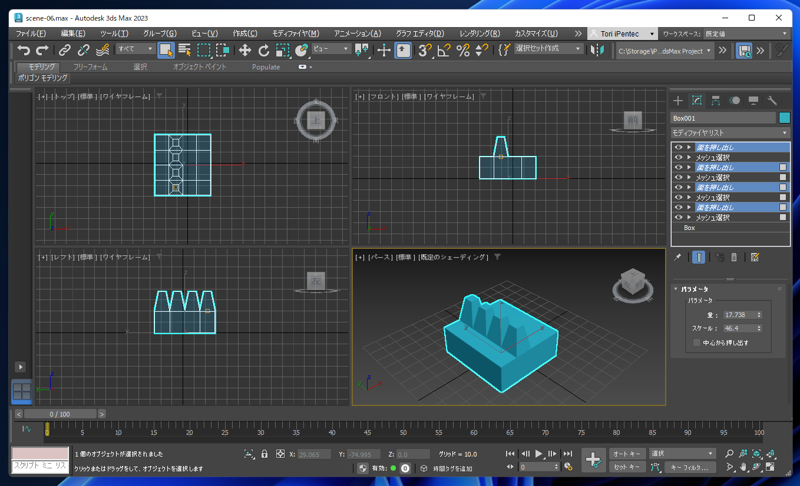Click the ポリゴン モデリング button

point(42,78)
